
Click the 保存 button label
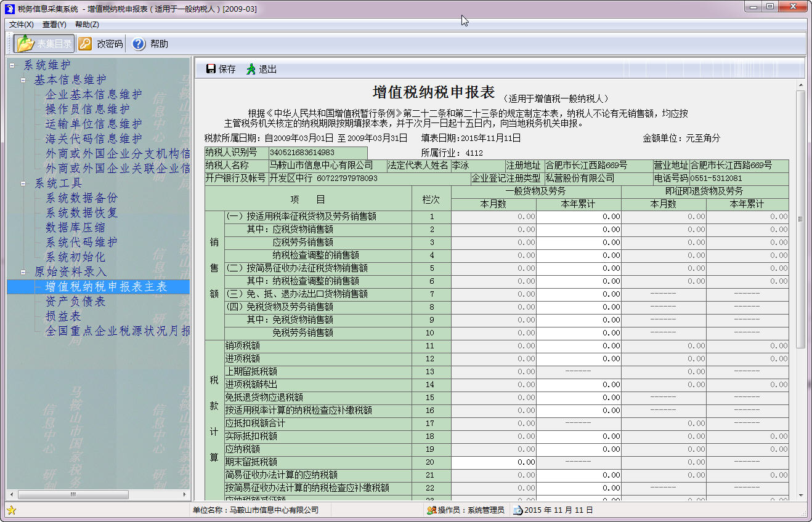[x=227, y=69]
